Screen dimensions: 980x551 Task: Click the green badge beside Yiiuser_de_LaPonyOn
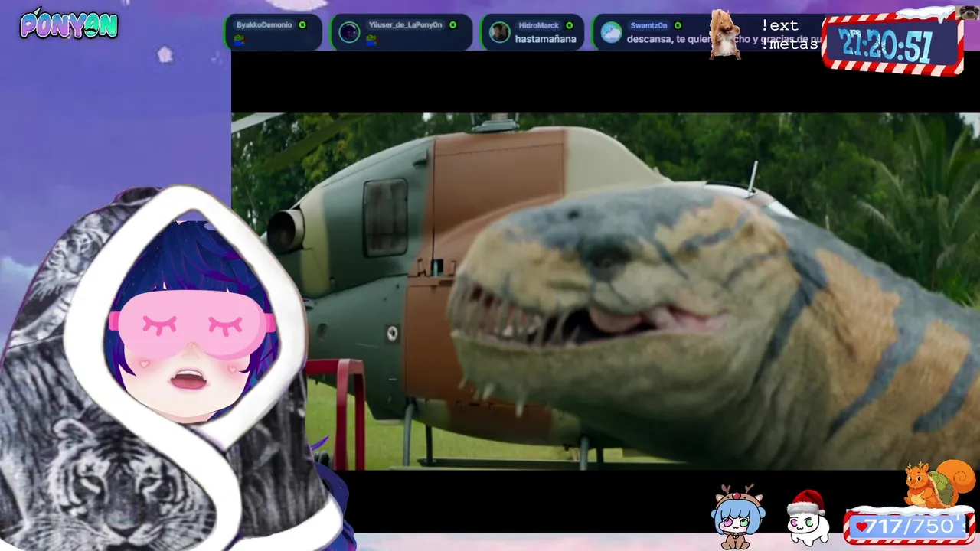452,25
